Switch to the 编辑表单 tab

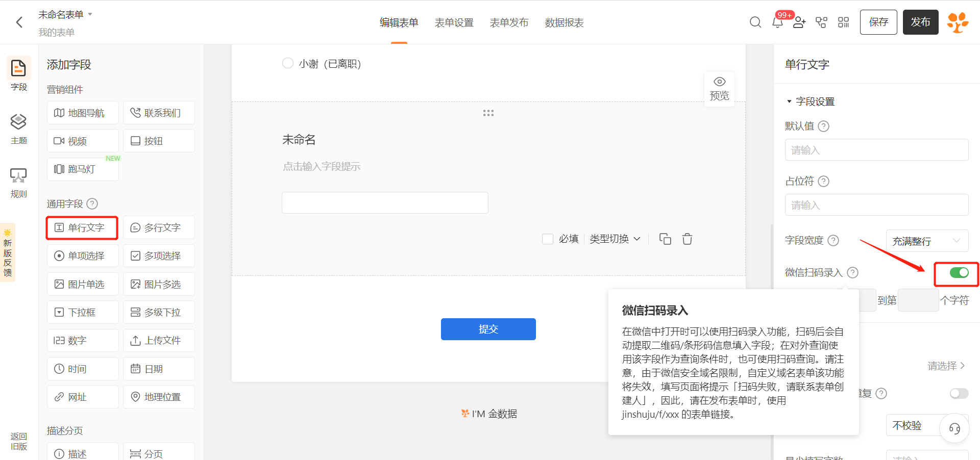399,22
